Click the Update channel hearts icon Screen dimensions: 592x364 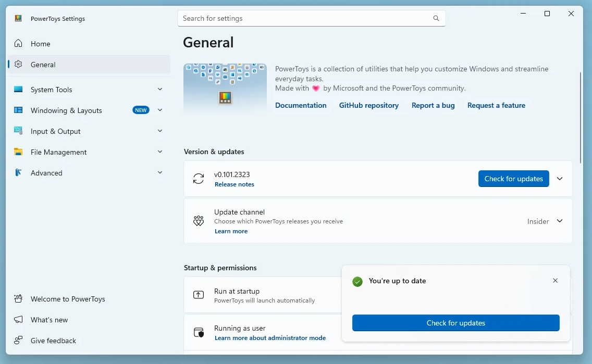(x=199, y=221)
